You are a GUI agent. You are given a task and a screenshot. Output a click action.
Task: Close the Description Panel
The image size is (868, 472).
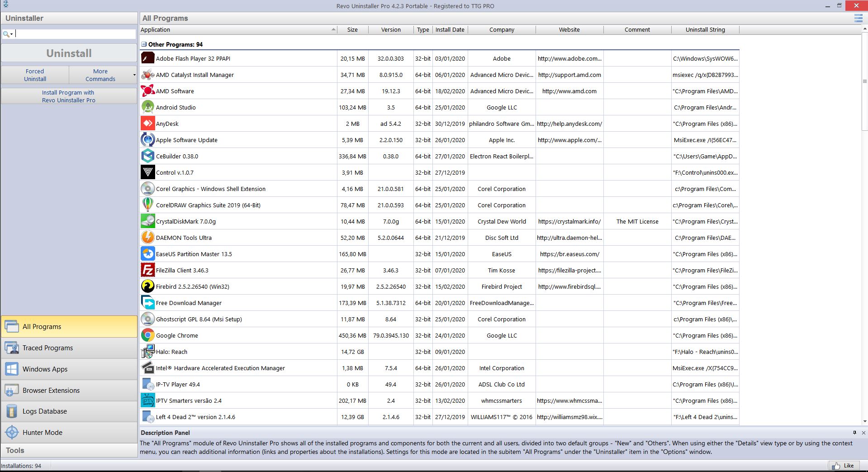coord(863,433)
